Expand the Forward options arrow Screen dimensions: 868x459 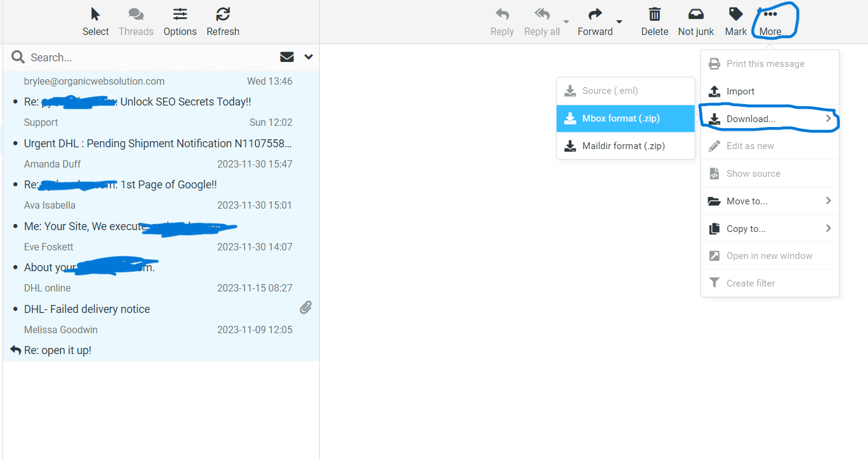coord(619,22)
